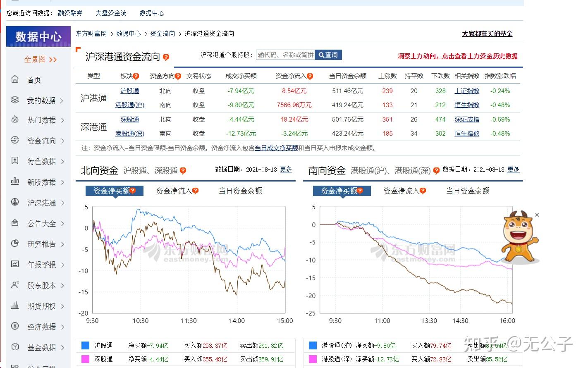The width and height of the screenshot is (588, 368).
Task: Expand 研究报告 sidebar submenu arrow
Action: 62,244
